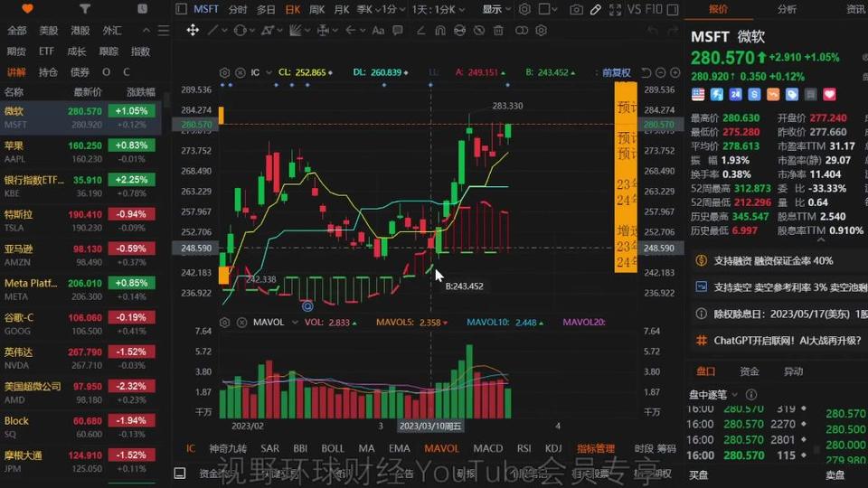Open the 资金 capital tab
The width and height of the screenshot is (868, 488).
click(749, 371)
